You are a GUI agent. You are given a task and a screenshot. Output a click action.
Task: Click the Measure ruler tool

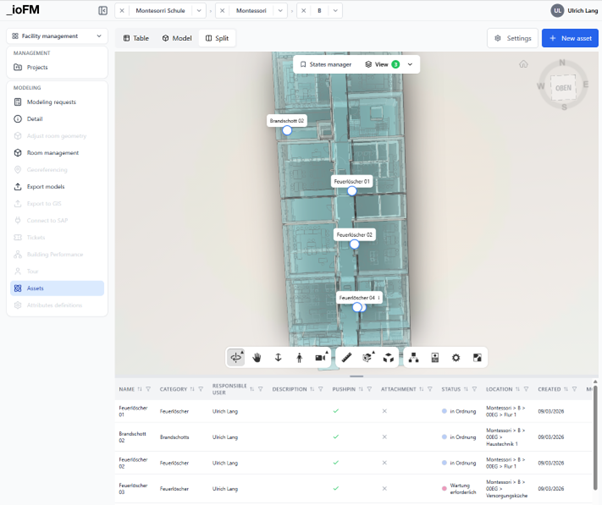346,357
